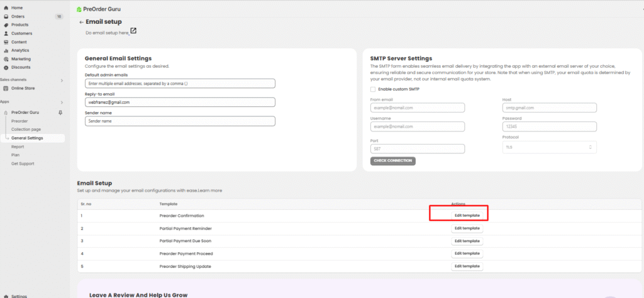The height and width of the screenshot is (298, 644).
Task: Enable the custom SMTP checkbox
Action: point(374,89)
